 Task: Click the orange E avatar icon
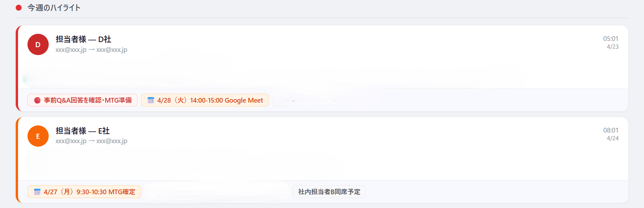(38, 136)
